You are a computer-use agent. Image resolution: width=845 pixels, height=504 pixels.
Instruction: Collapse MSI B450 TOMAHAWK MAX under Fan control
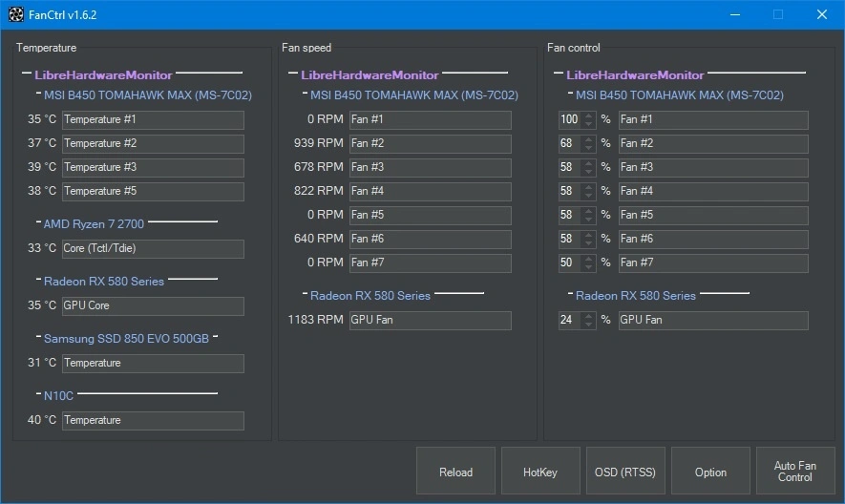(570, 94)
